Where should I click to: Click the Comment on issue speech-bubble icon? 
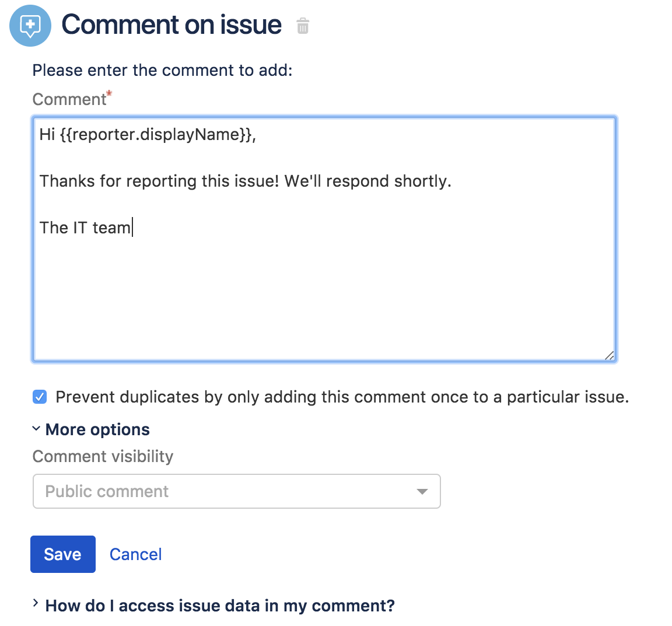tap(30, 26)
